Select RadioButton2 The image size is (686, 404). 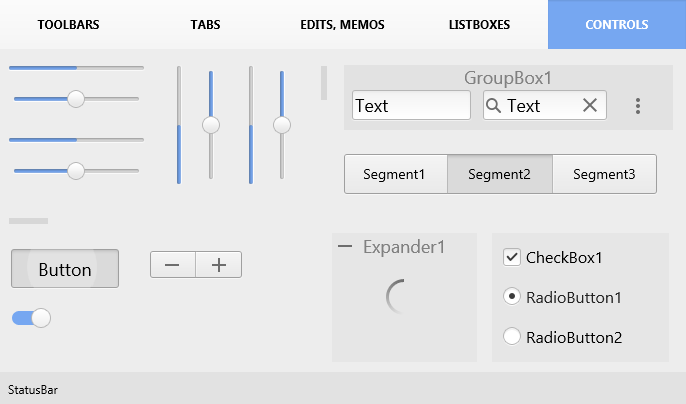pyautogui.click(x=511, y=337)
